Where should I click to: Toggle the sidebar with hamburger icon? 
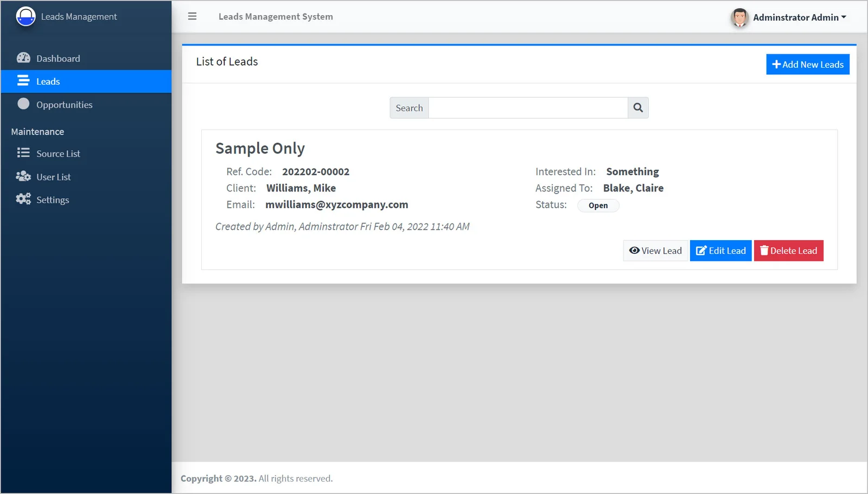tap(192, 16)
